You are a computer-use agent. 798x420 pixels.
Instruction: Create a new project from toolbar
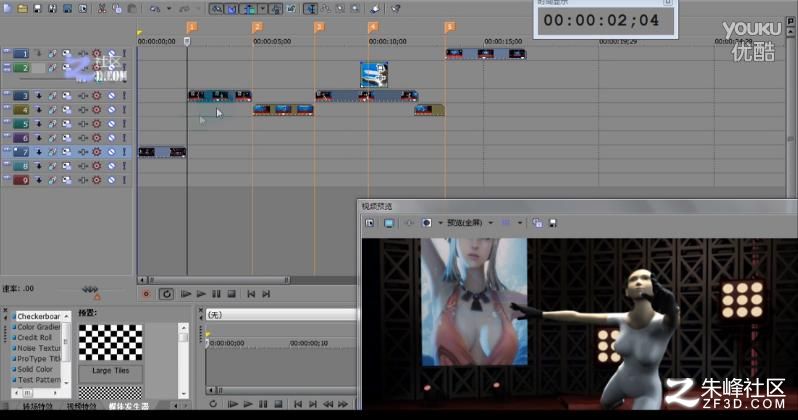pos(7,8)
